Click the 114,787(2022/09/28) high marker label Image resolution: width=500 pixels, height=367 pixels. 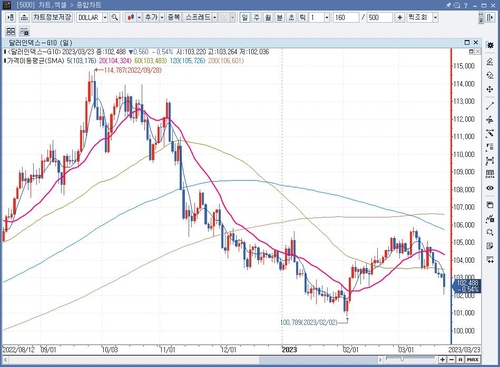click(x=133, y=70)
